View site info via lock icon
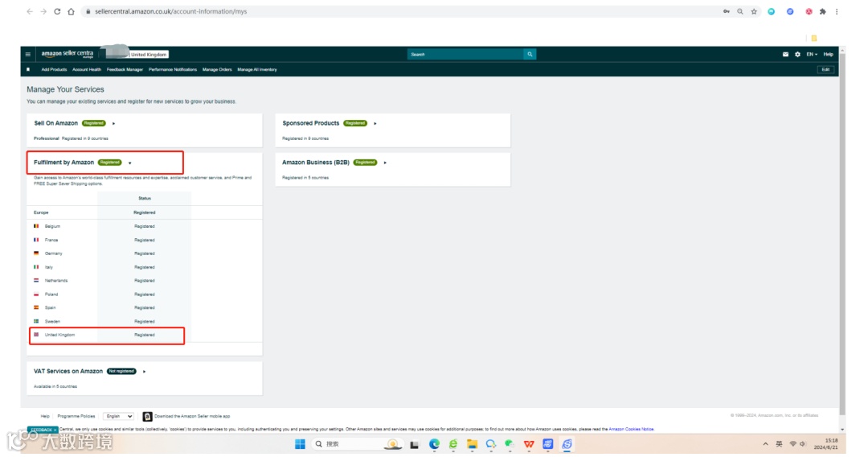 (88, 11)
